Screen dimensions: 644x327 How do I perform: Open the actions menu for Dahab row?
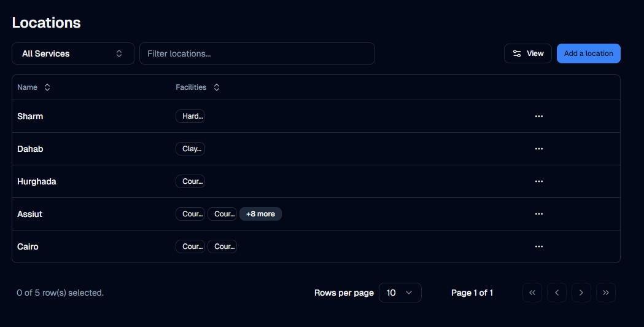point(539,149)
